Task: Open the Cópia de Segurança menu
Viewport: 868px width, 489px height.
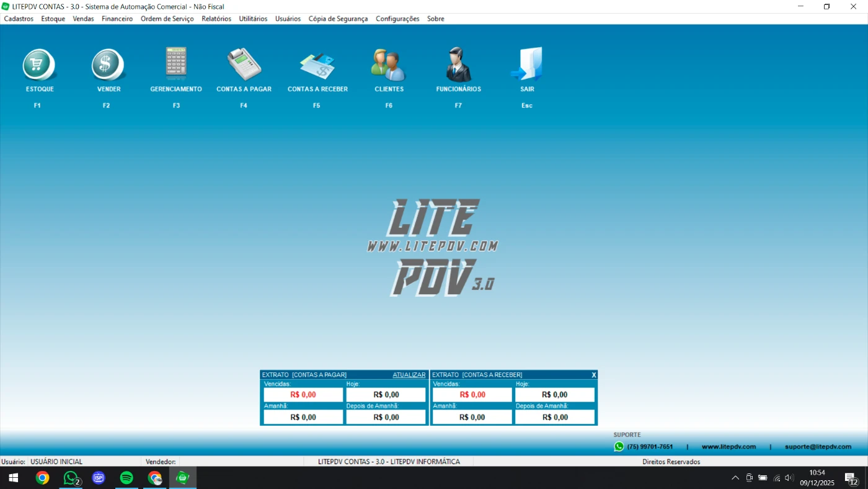Action: coord(338,19)
